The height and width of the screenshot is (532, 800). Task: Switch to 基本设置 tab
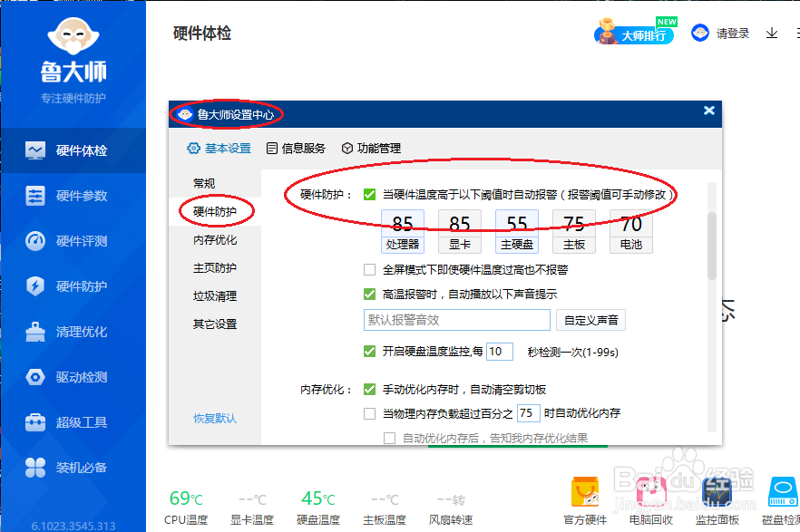220,149
